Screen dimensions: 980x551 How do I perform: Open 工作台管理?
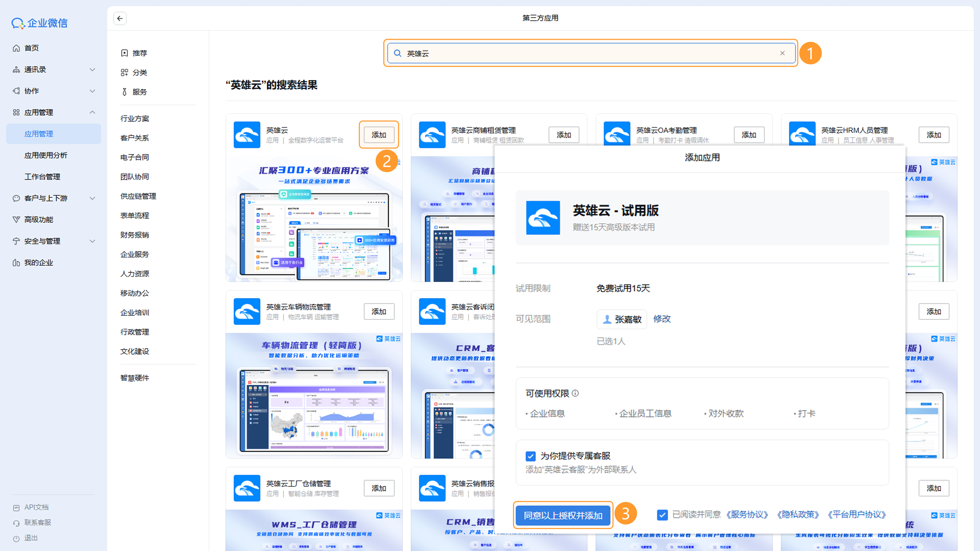[x=42, y=177]
